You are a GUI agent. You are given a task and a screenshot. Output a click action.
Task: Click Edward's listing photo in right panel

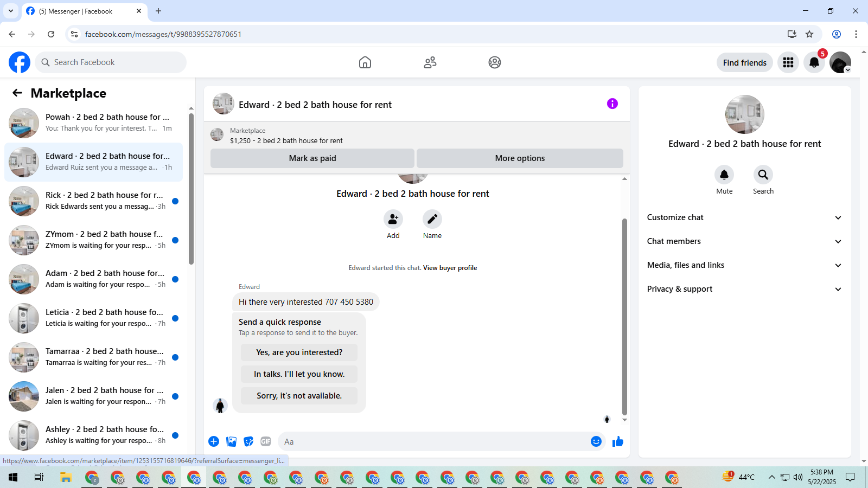(x=745, y=114)
